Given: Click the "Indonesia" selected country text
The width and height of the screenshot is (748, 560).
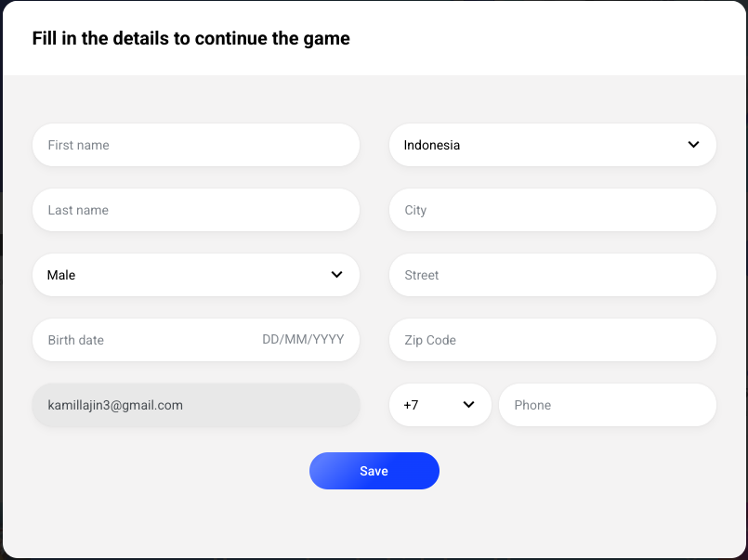Looking at the screenshot, I should [432, 145].
